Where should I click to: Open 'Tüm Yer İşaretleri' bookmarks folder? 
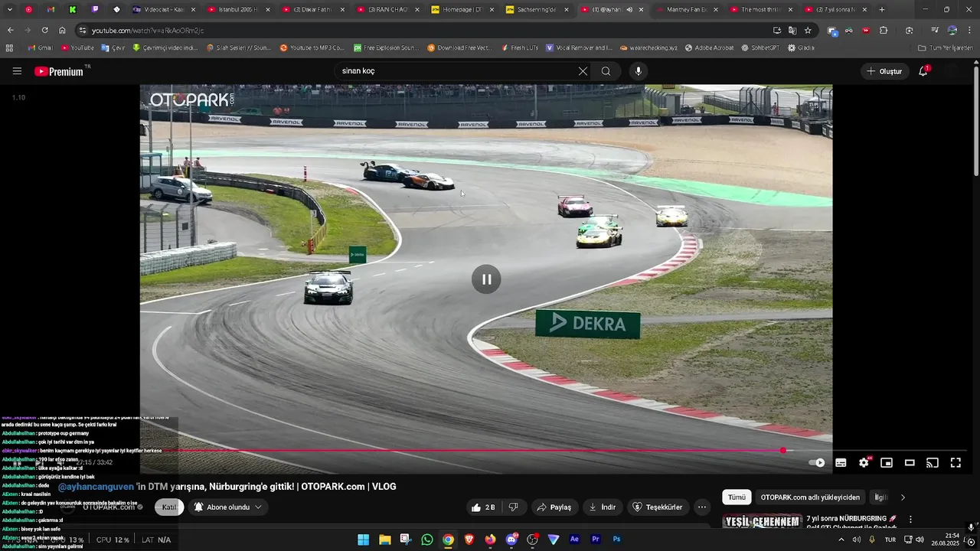[946, 47]
